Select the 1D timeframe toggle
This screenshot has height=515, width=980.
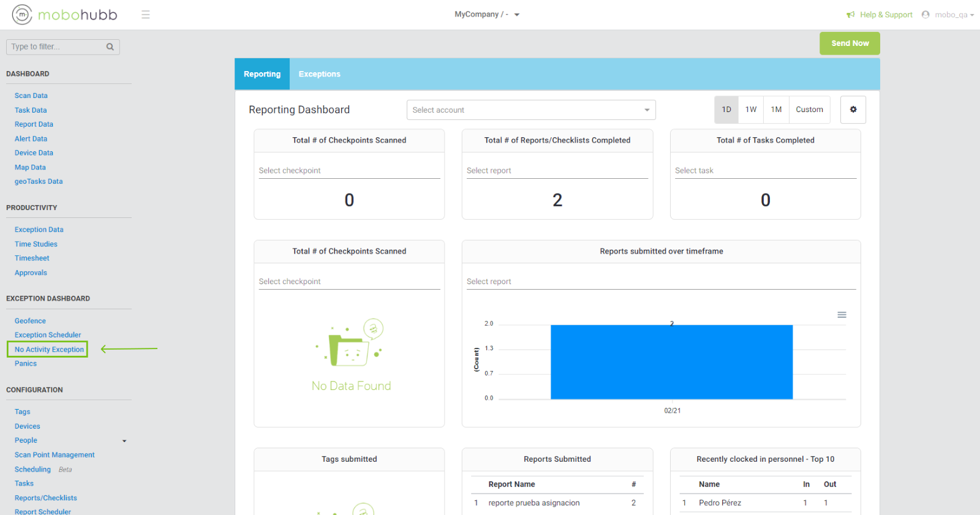726,110
